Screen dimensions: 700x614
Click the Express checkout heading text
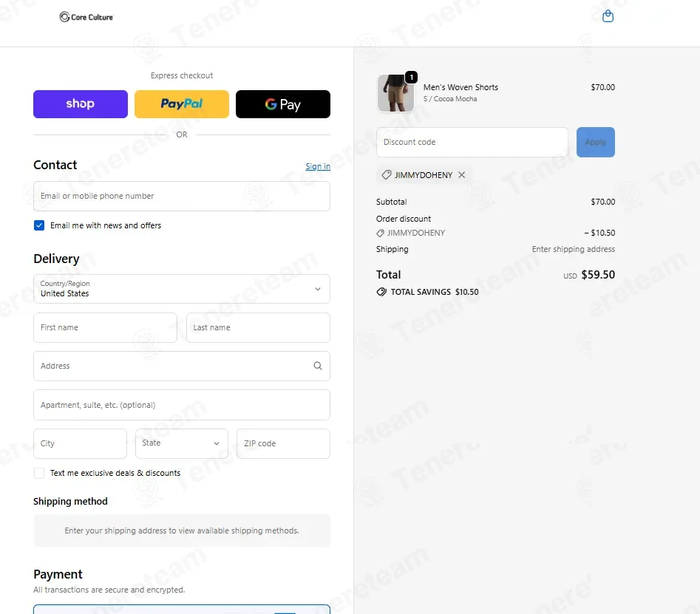pyautogui.click(x=182, y=75)
